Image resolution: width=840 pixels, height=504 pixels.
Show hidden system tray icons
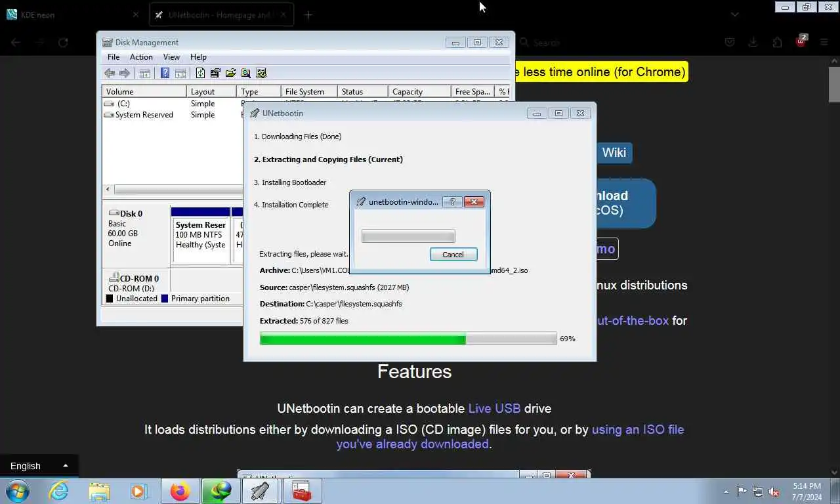[x=725, y=492]
